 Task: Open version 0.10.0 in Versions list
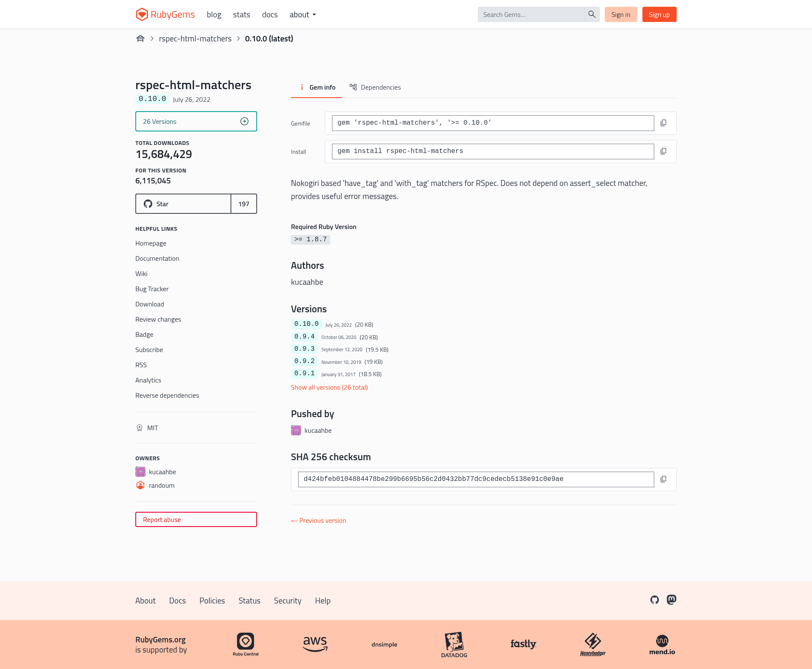(x=307, y=324)
